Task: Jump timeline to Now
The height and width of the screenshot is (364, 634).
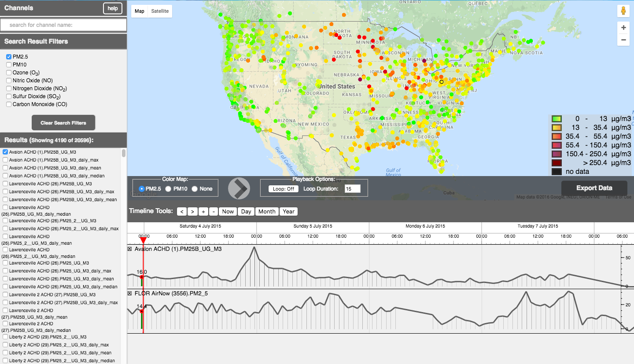Action: [228, 212]
